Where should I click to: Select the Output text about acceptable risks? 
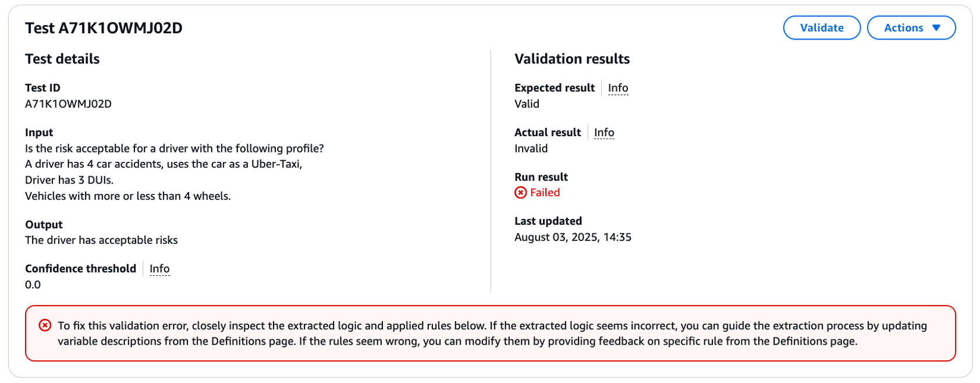click(101, 240)
